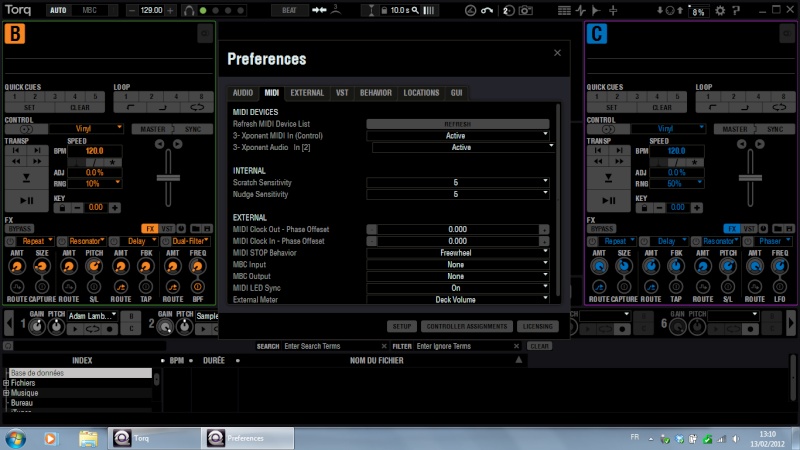Click key minus button on Deck C

[659, 208]
